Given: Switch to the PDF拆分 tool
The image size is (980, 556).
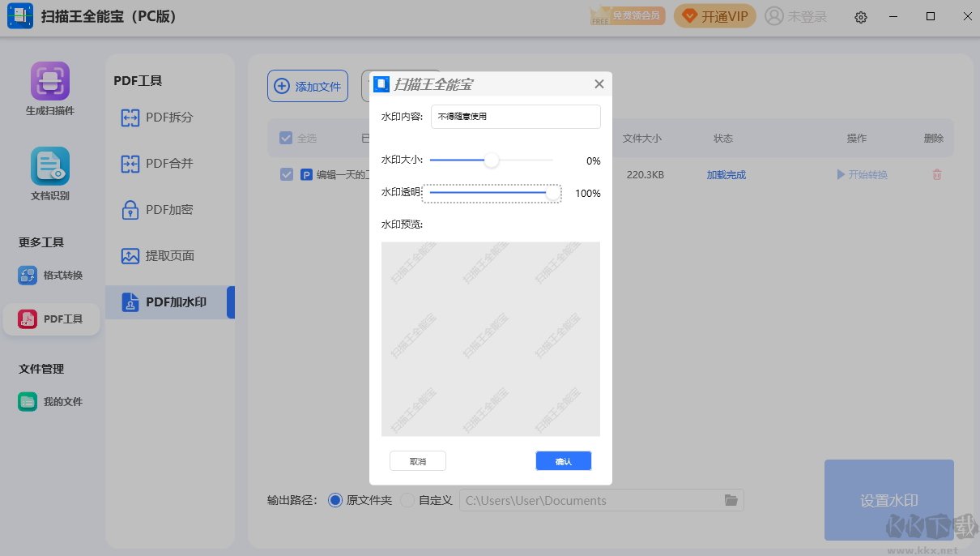Looking at the screenshot, I should (166, 118).
